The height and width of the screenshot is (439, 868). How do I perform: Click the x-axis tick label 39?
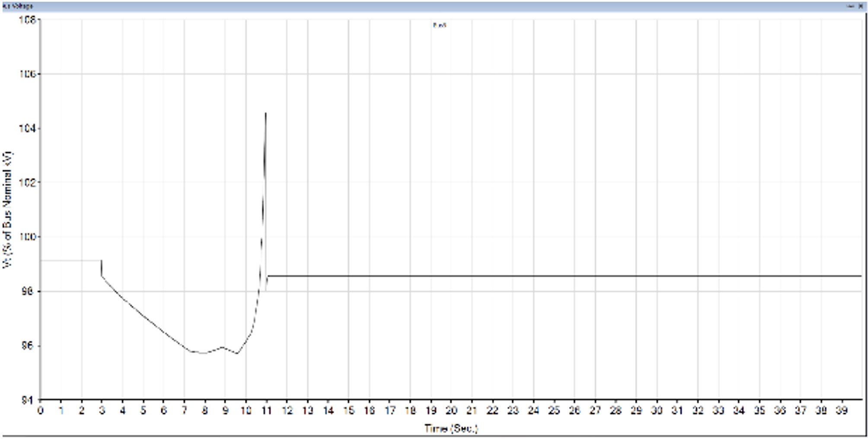pos(841,410)
